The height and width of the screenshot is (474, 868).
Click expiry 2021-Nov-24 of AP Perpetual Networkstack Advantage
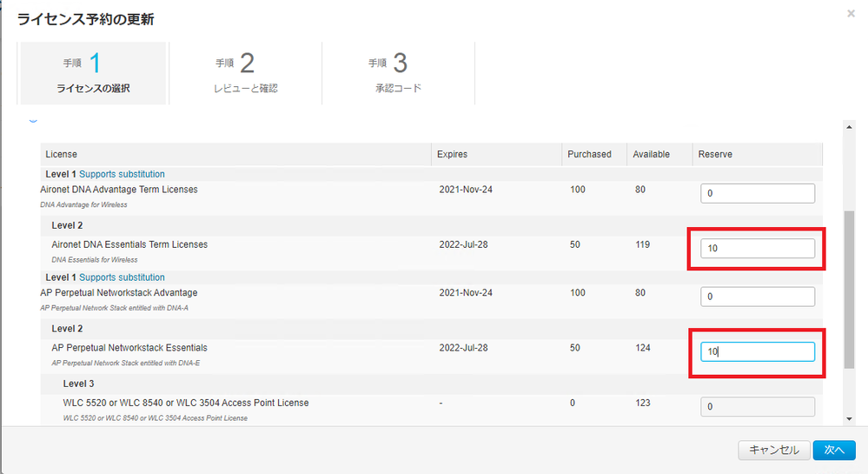pyautogui.click(x=466, y=293)
